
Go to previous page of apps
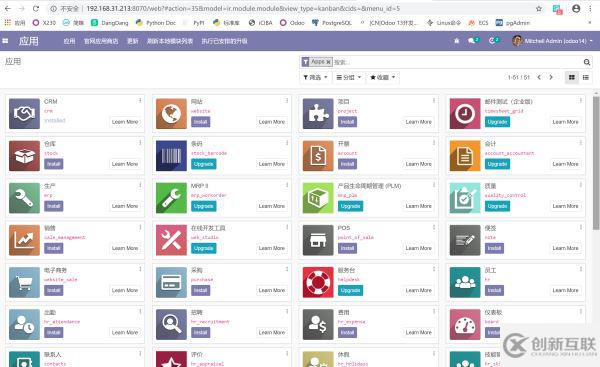(x=539, y=77)
